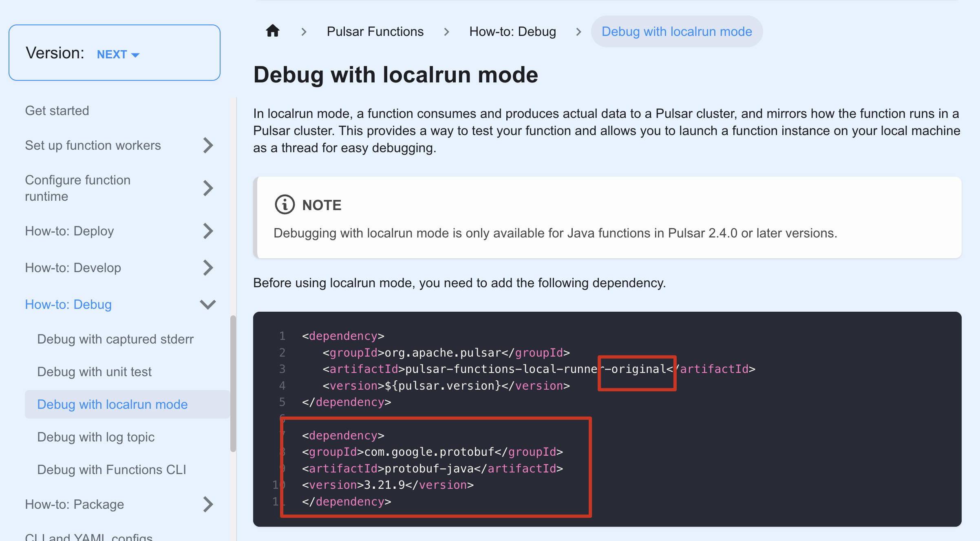Click the NOTE label text
Image resolution: width=980 pixels, height=541 pixels.
322,205
